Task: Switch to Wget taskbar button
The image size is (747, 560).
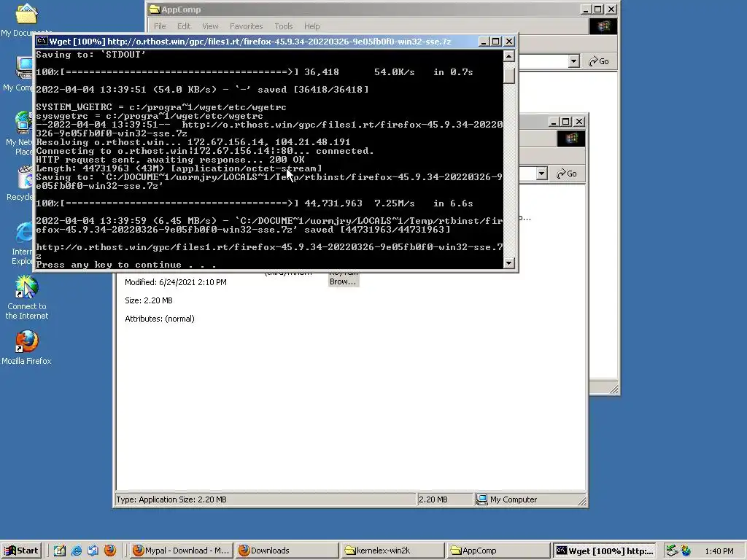Action: pos(605,551)
